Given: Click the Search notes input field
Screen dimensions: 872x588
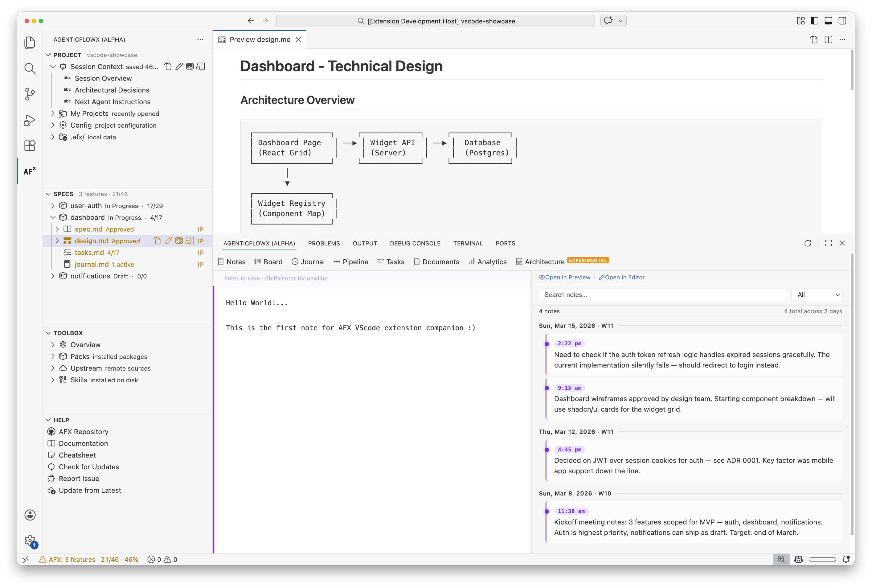Looking at the screenshot, I should (662, 295).
